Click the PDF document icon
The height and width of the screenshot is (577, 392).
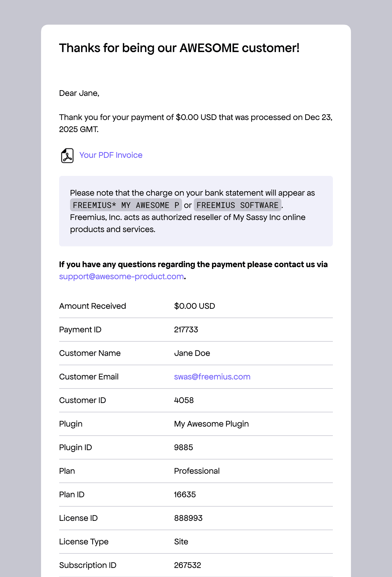[x=67, y=156]
